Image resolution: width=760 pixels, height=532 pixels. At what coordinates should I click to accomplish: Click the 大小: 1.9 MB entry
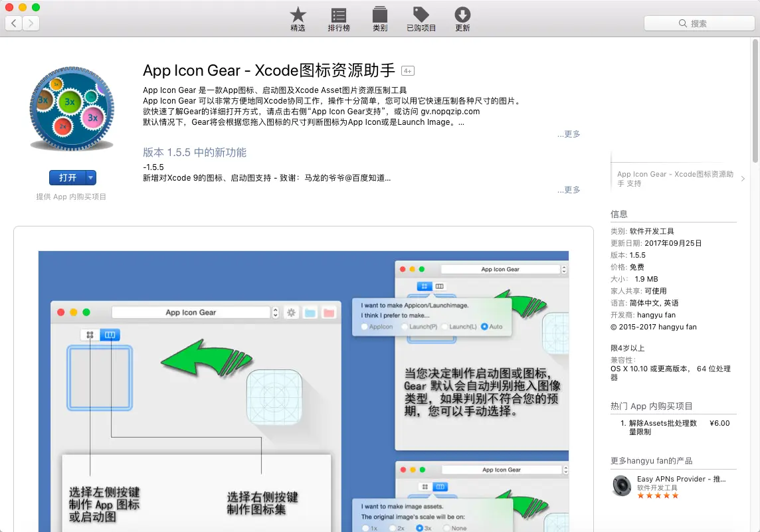pyautogui.click(x=634, y=279)
